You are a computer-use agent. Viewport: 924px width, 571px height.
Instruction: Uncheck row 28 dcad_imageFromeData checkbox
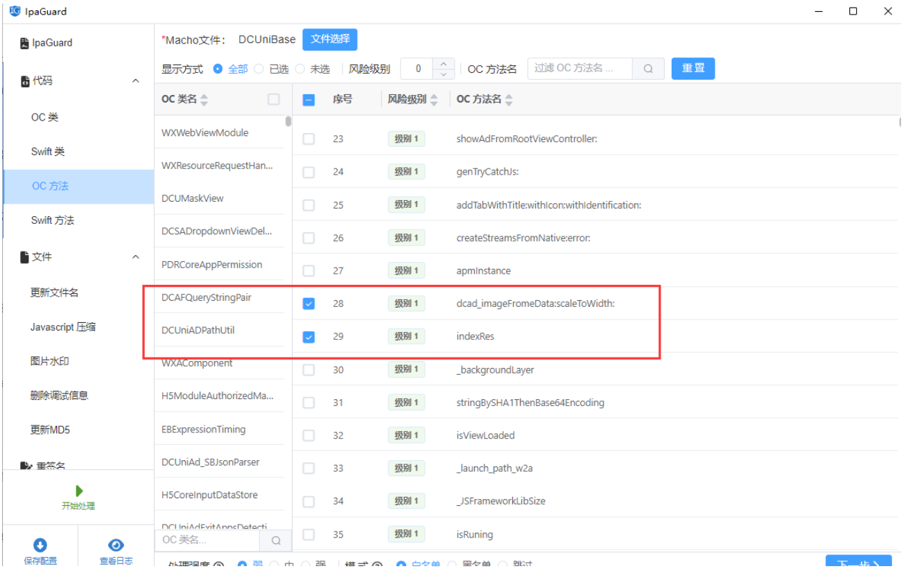click(308, 304)
